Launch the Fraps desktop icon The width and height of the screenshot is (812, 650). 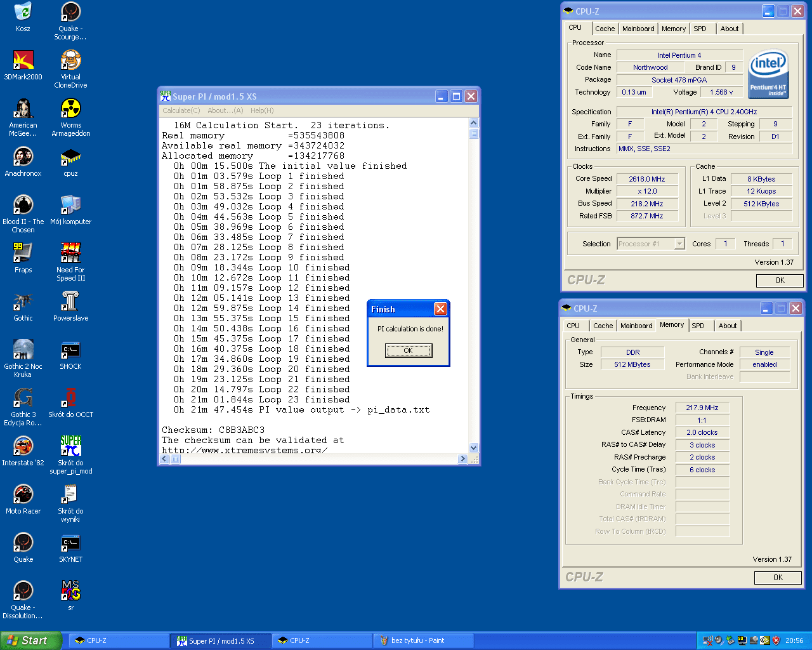(23, 258)
